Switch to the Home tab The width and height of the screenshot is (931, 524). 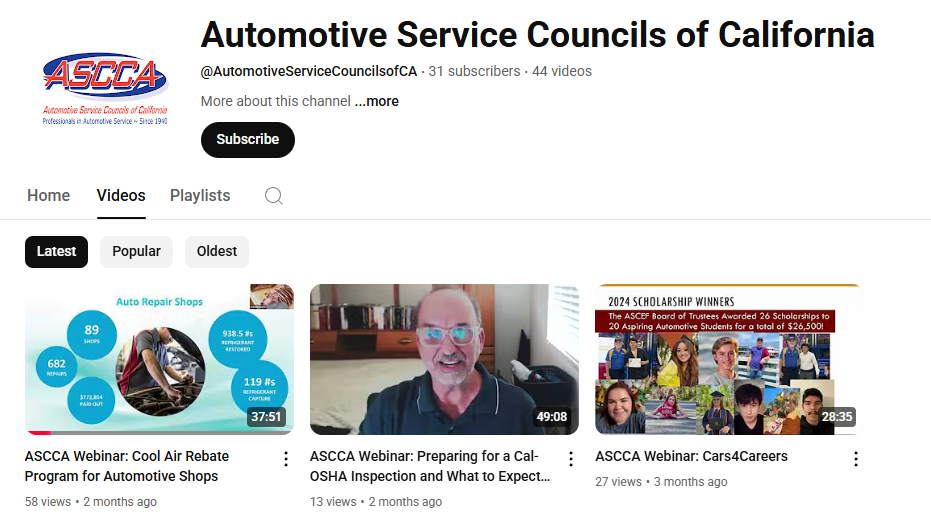pos(49,196)
